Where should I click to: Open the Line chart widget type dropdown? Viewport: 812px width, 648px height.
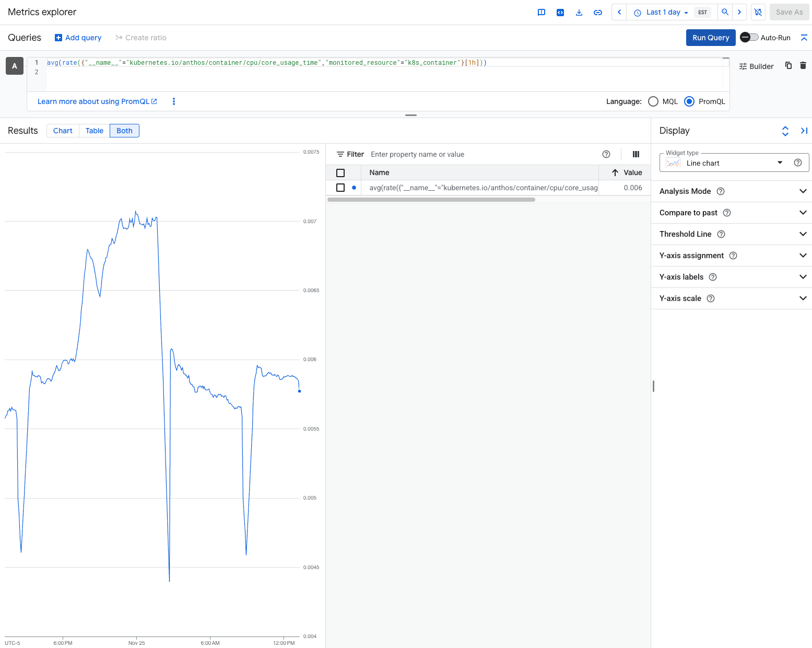coord(780,163)
